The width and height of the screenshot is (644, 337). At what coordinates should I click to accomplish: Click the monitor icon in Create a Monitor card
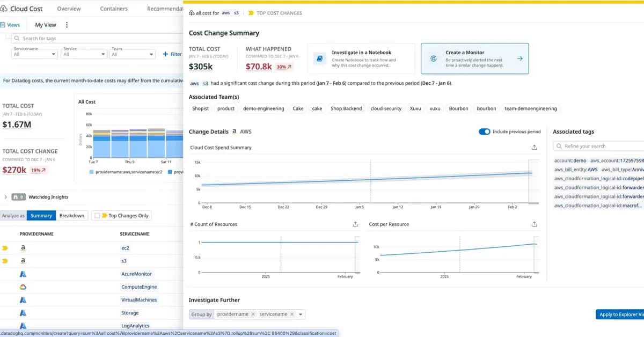tap(433, 58)
